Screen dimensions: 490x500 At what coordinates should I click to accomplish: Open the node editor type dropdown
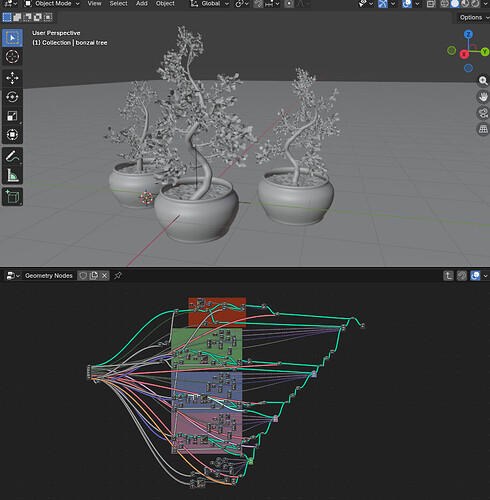pyautogui.click(x=13, y=276)
